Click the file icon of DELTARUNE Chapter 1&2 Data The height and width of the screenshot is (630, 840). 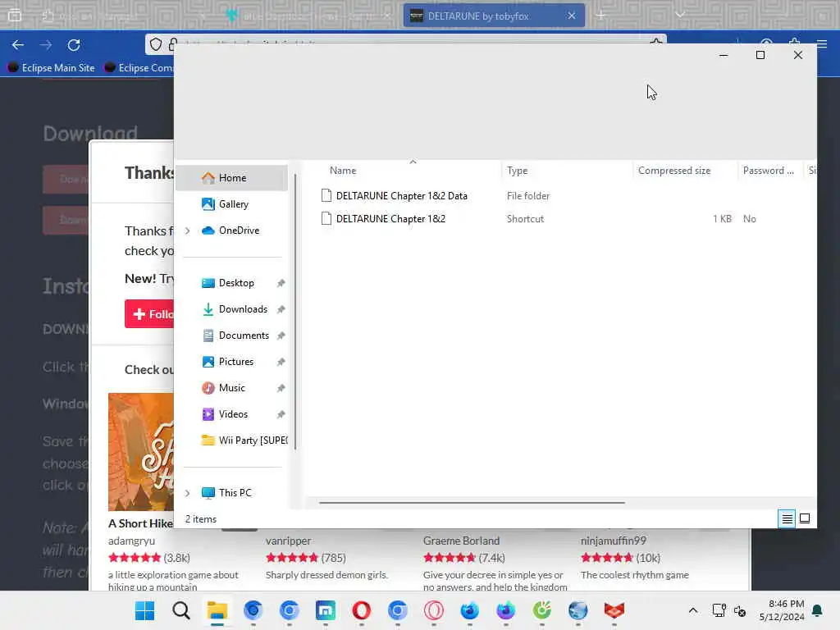326,195
